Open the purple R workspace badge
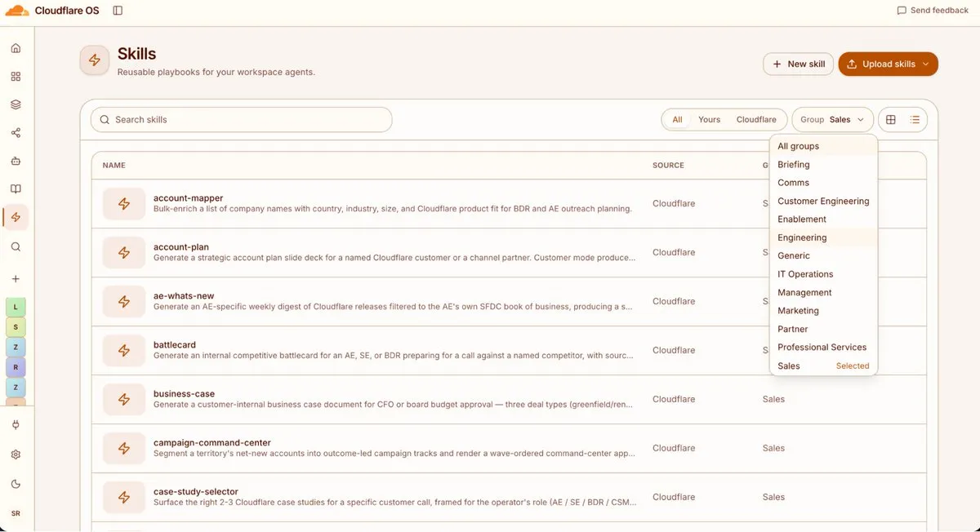 [x=16, y=367]
